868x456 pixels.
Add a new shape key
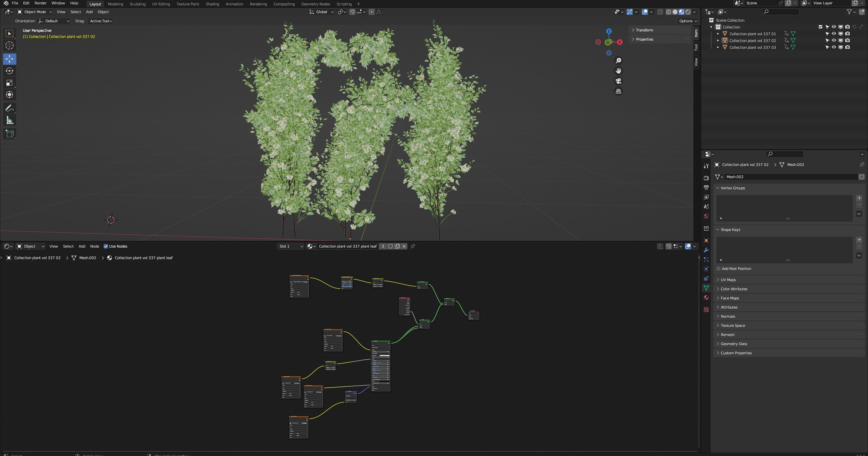tap(859, 240)
